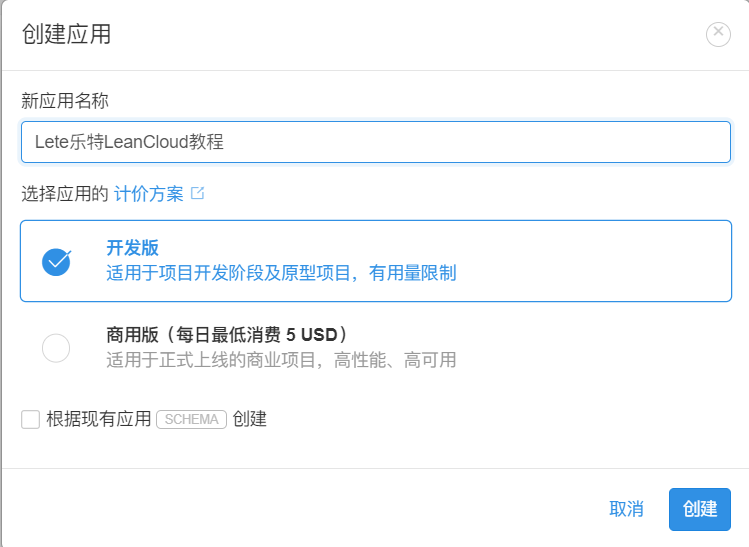Cancel with the 取消 button
The image size is (749, 547).
[x=626, y=508]
